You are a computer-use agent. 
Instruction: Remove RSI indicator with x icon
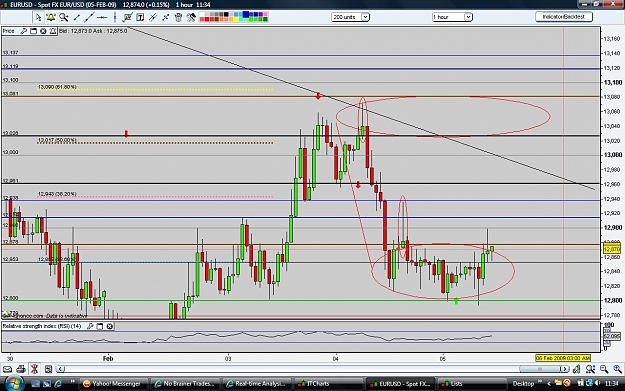110,326
